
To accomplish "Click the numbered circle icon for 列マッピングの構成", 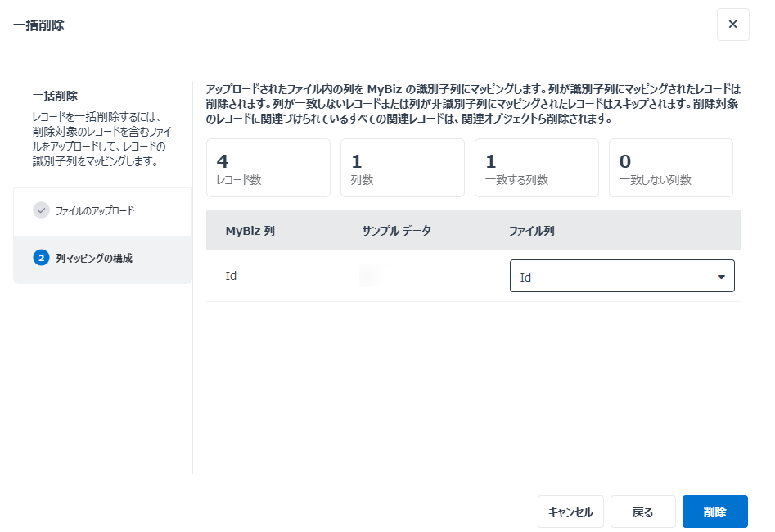I will pos(40,257).
